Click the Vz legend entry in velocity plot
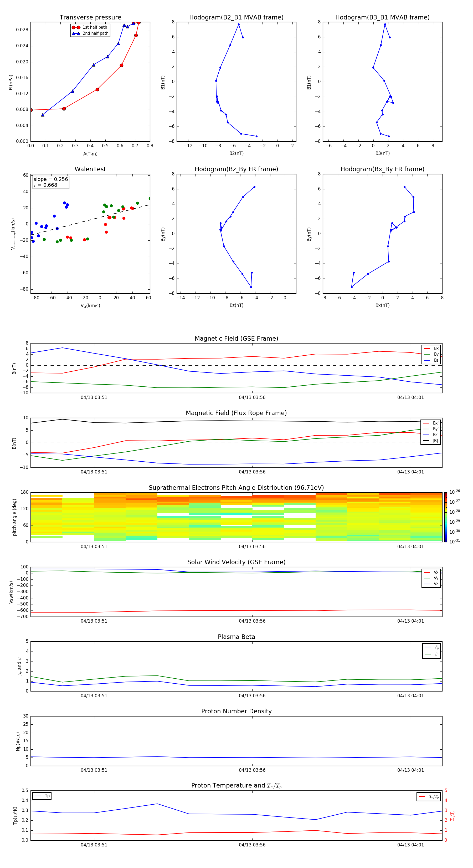The image size is (473, 868). click(431, 584)
